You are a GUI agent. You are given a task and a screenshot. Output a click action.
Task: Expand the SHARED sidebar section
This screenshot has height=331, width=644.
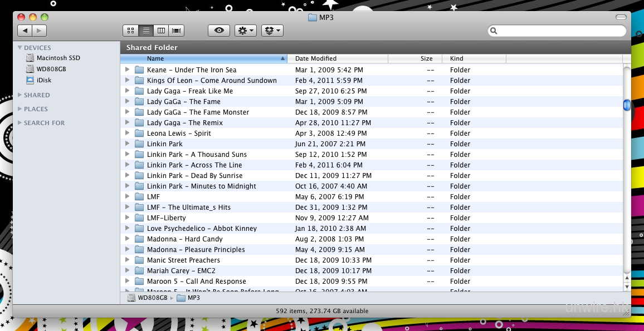tap(20, 95)
